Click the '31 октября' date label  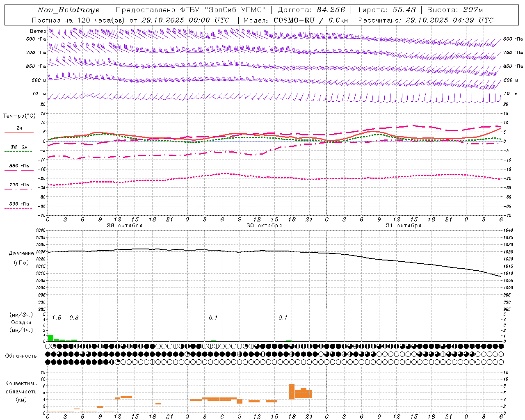[x=404, y=226]
